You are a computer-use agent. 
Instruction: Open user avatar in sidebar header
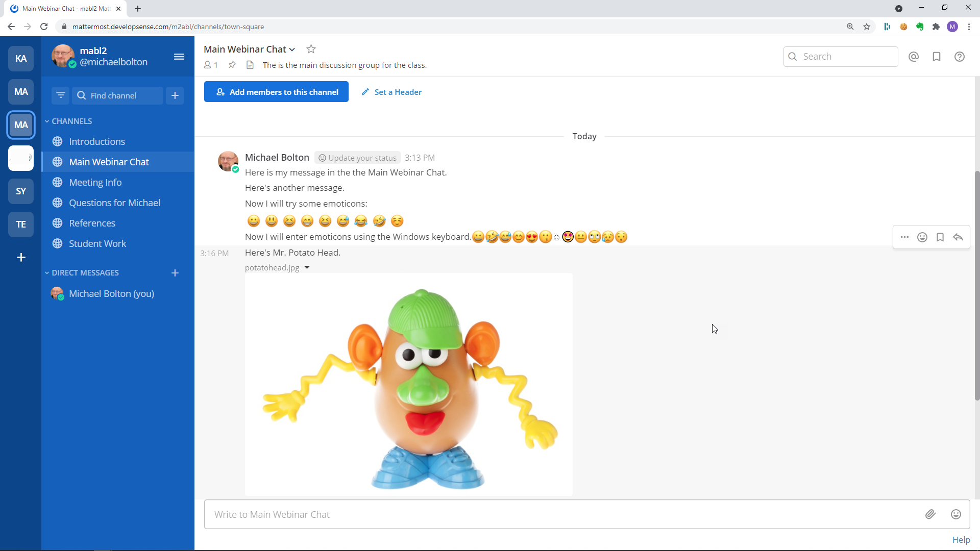coord(63,56)
